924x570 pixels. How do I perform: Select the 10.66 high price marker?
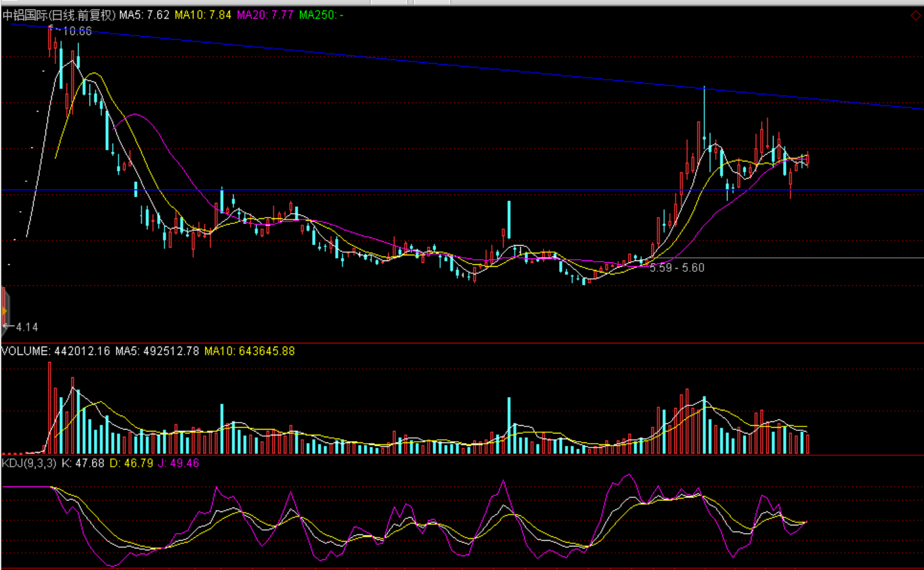tap(77, 31)
